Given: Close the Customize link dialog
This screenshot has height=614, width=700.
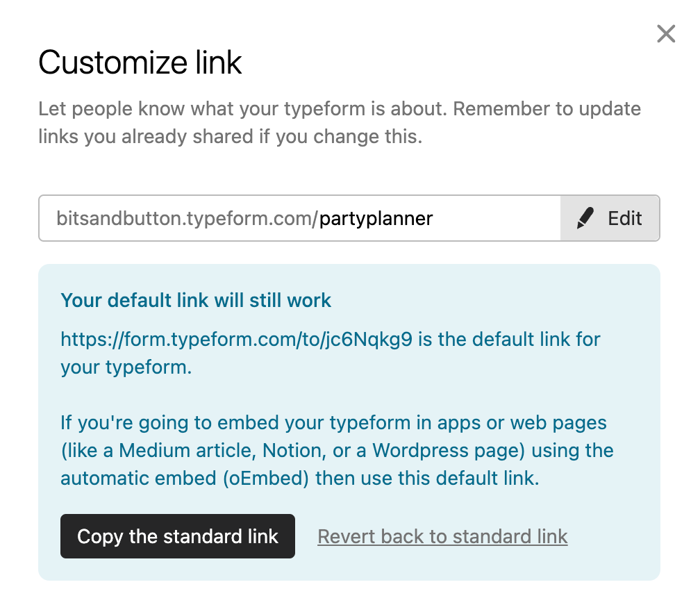Looking at the screenshot, I should pos(666,33).
